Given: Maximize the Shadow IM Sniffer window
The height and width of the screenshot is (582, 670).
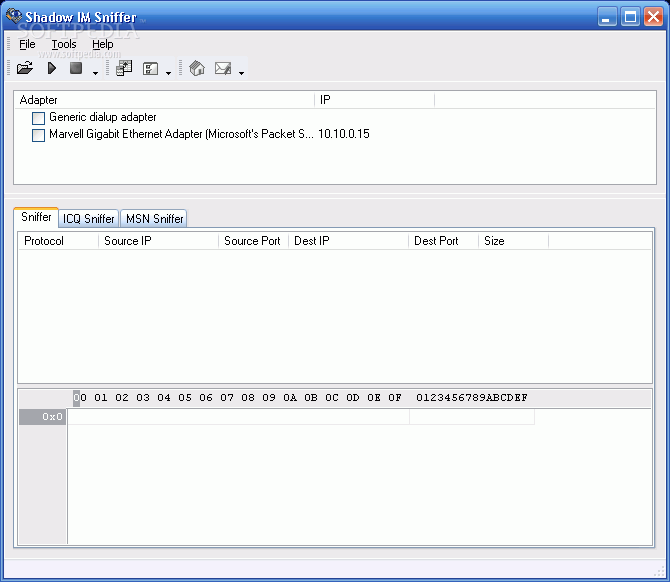Looking at the screenshot, I should click(630, 17).
